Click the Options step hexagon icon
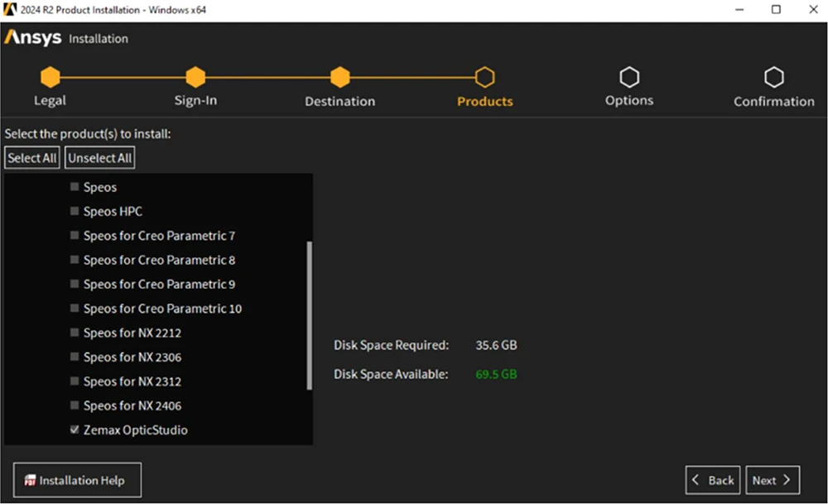Viewport: 828px width, 504px height. (629, 77)
